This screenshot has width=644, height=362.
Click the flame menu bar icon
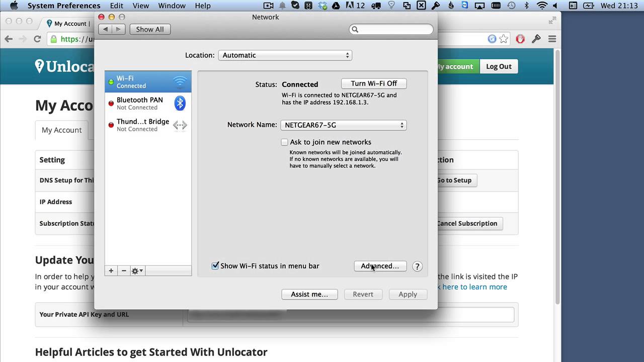point(450,6)
